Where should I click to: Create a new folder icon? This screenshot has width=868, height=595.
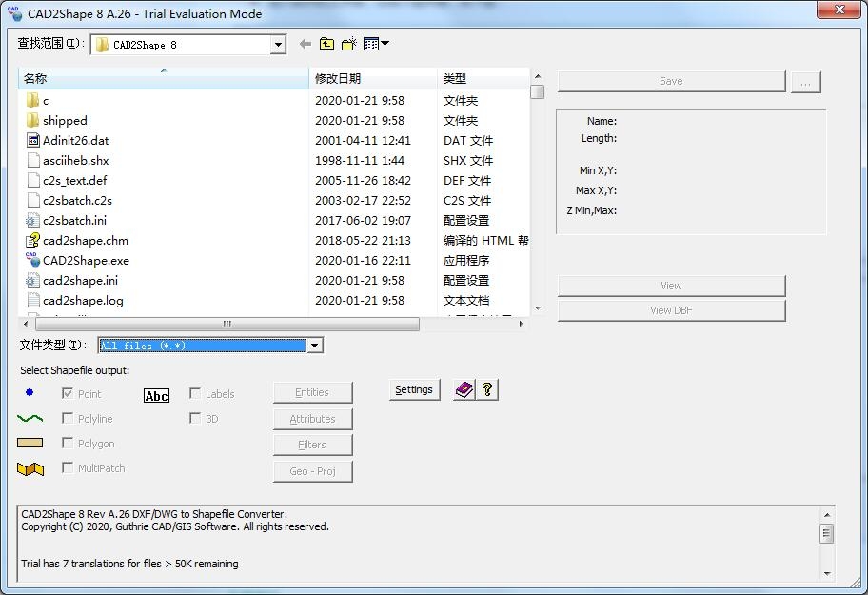[x=349, y=44]
